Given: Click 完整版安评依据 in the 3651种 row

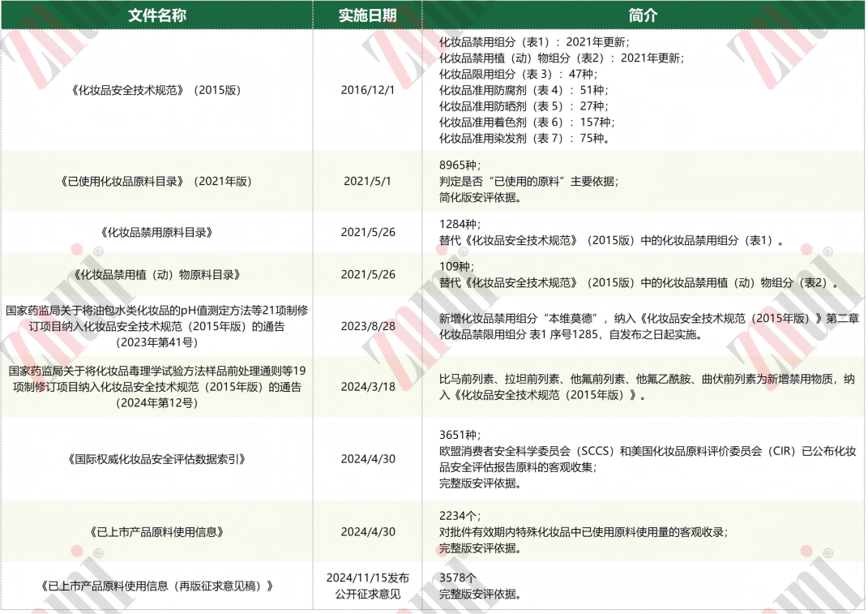Looking at the screenshot, I should coord(481,483).
